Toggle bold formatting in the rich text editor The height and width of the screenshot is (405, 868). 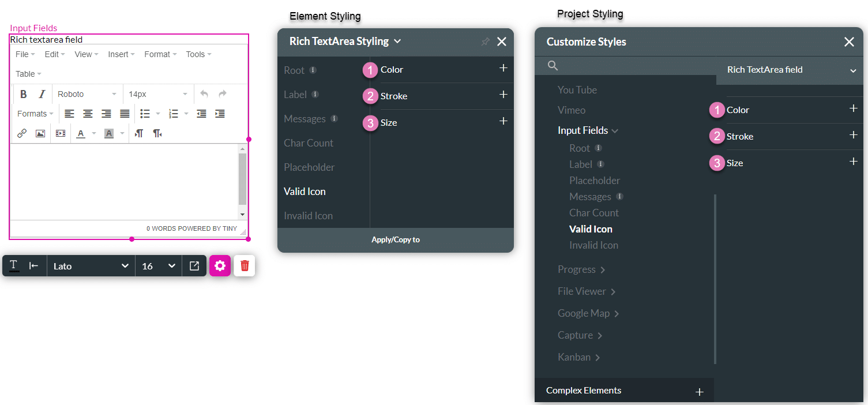(x=23, y=93)
